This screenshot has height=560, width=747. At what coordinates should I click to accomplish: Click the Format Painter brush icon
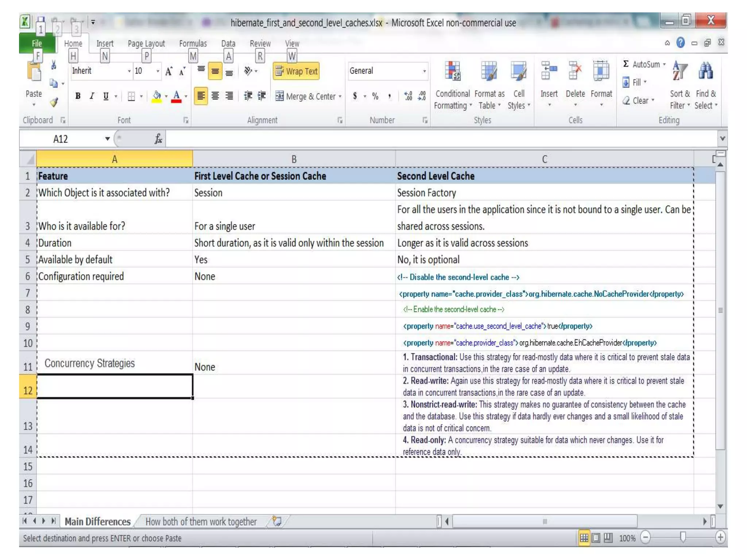click(54, 102)
